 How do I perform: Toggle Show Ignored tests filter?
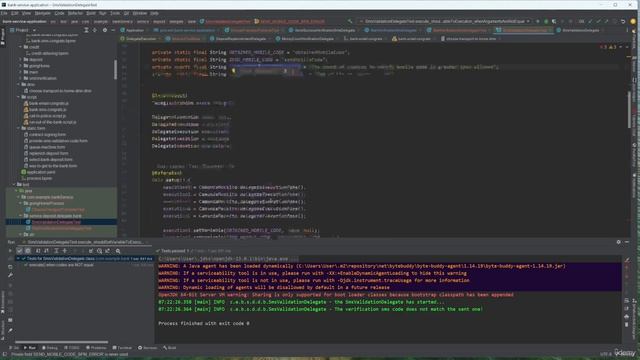(x=28, y=251)
